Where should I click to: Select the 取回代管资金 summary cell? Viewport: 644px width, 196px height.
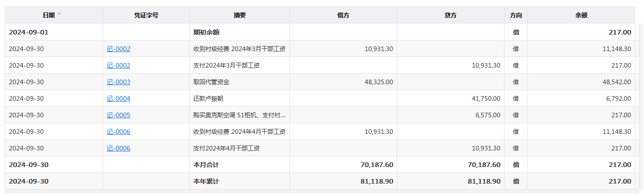click(x=211, y=82)
